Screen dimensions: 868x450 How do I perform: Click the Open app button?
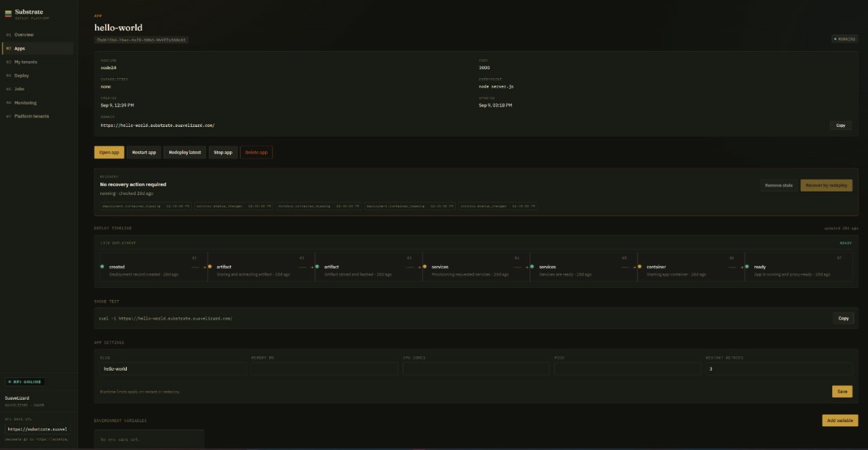pos(109,152)
